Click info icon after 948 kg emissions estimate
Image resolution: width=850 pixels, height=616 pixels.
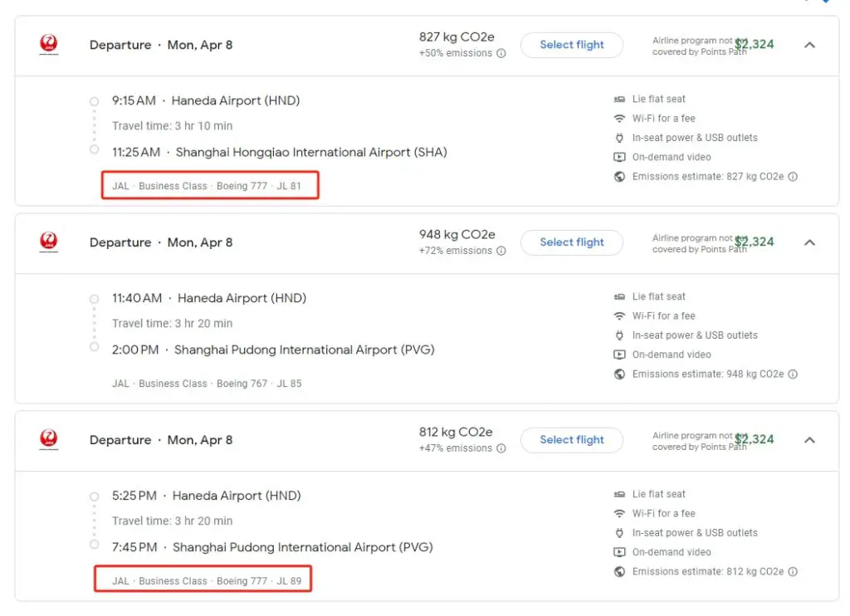(793, 374)
